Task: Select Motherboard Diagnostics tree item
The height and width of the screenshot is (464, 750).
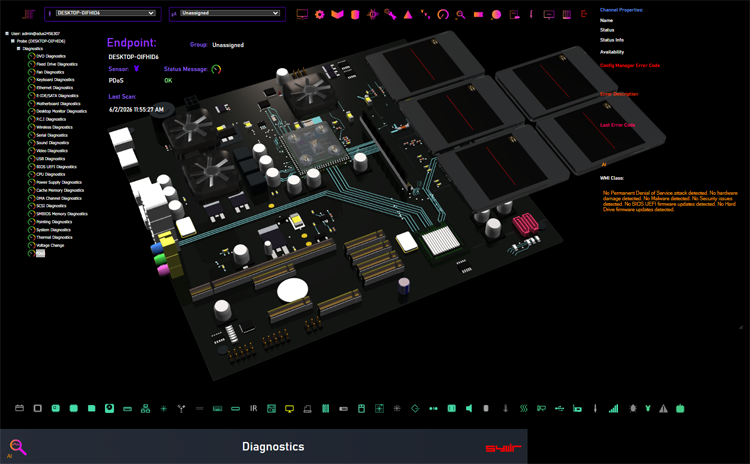Action: (x=58, y=104)
